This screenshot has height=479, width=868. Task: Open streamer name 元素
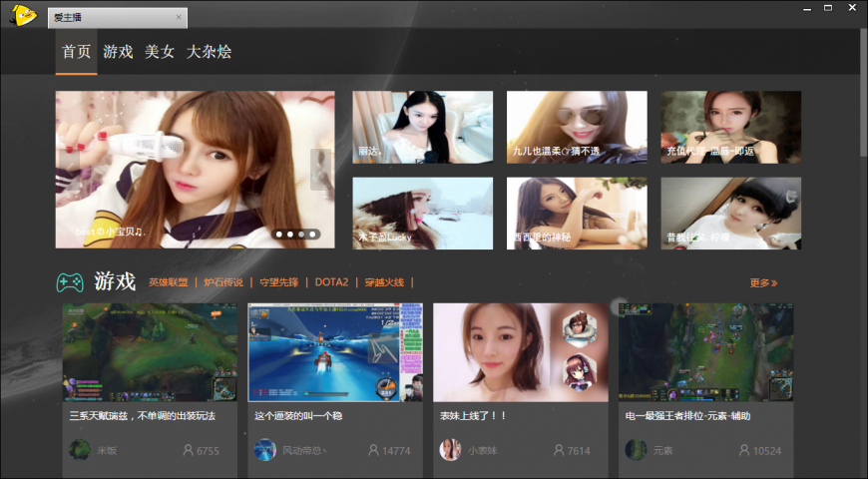[x=662, y=451]
